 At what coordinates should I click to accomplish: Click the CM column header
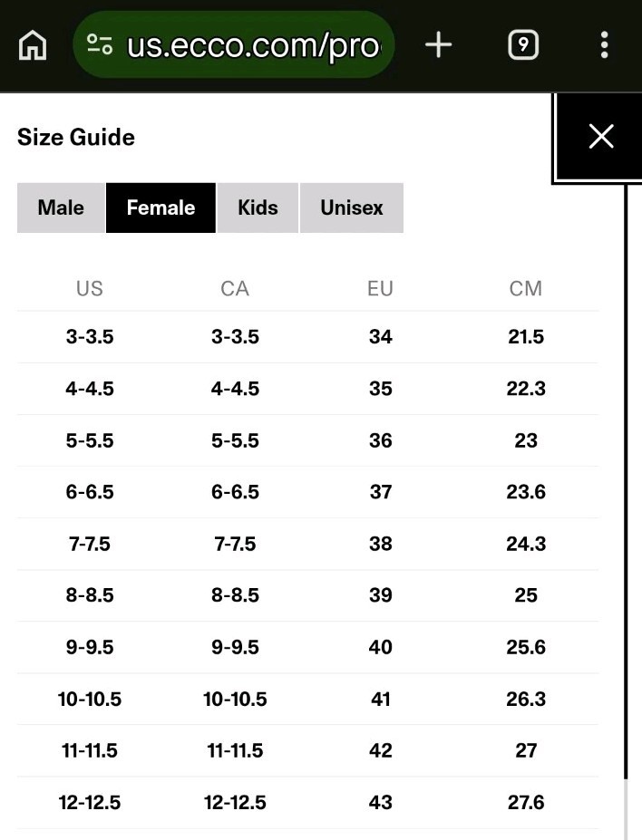click(526, 289)
